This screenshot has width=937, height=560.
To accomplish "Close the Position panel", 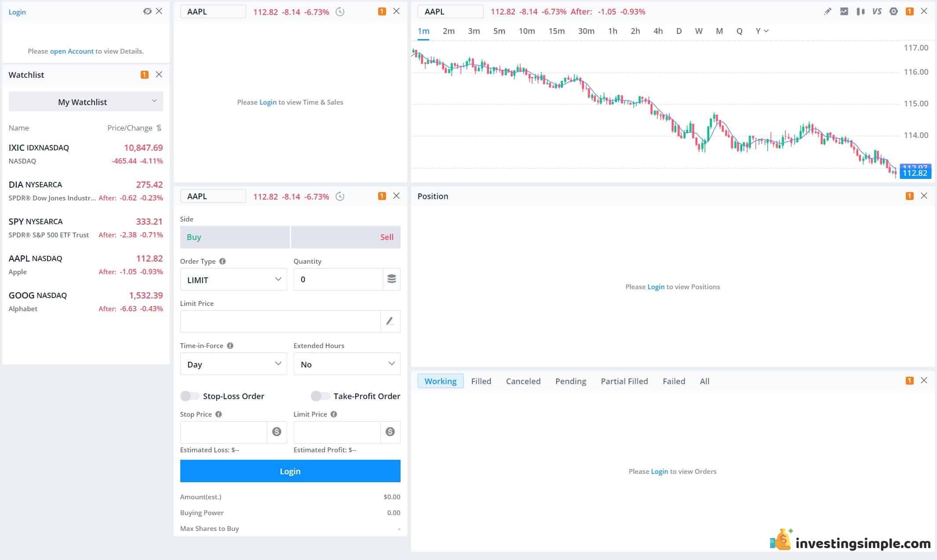I will (924, 196).
